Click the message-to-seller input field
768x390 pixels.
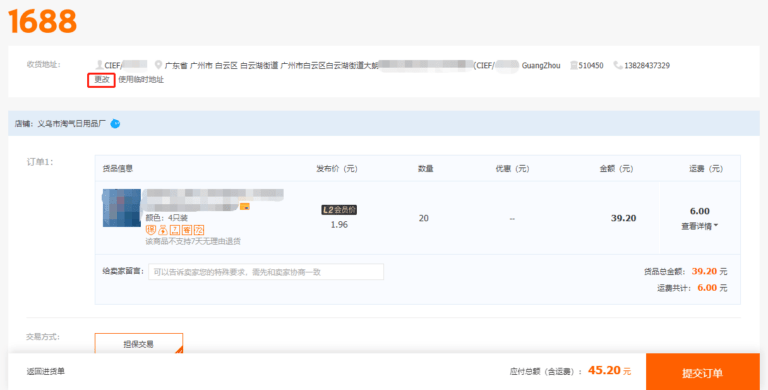click(x=266, y=272)
